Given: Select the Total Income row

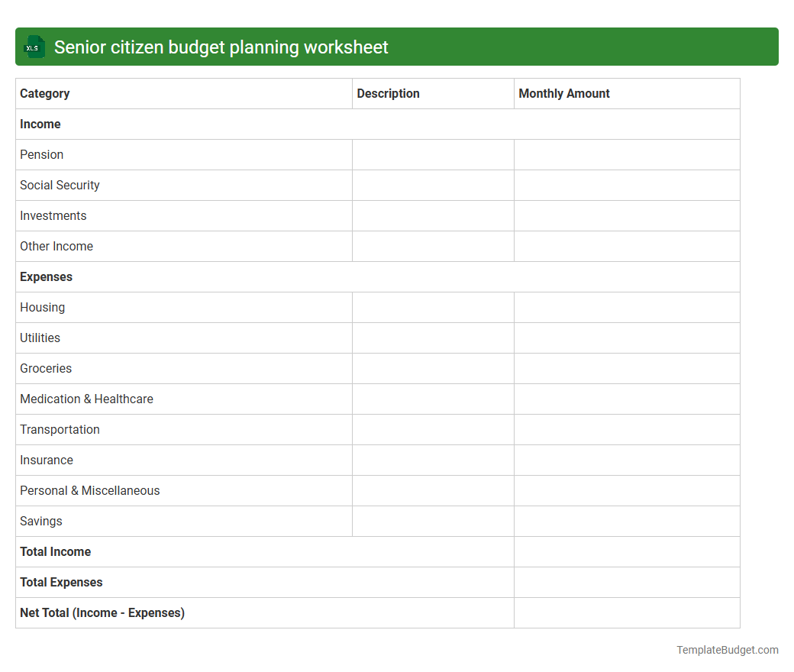Looking at the screenshot, I should point(55,551).
